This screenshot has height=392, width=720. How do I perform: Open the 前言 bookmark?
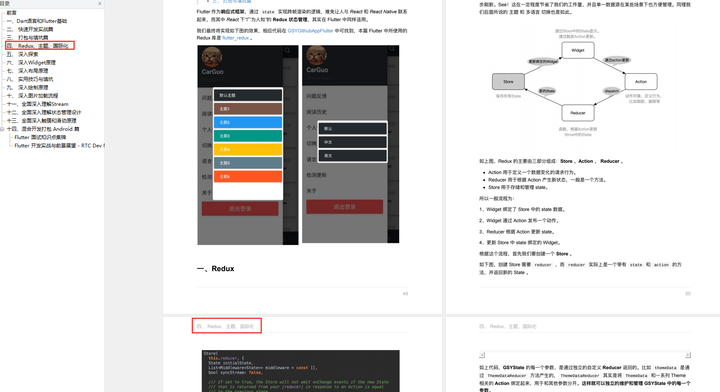pyautogui.click(x=11, y=13)
